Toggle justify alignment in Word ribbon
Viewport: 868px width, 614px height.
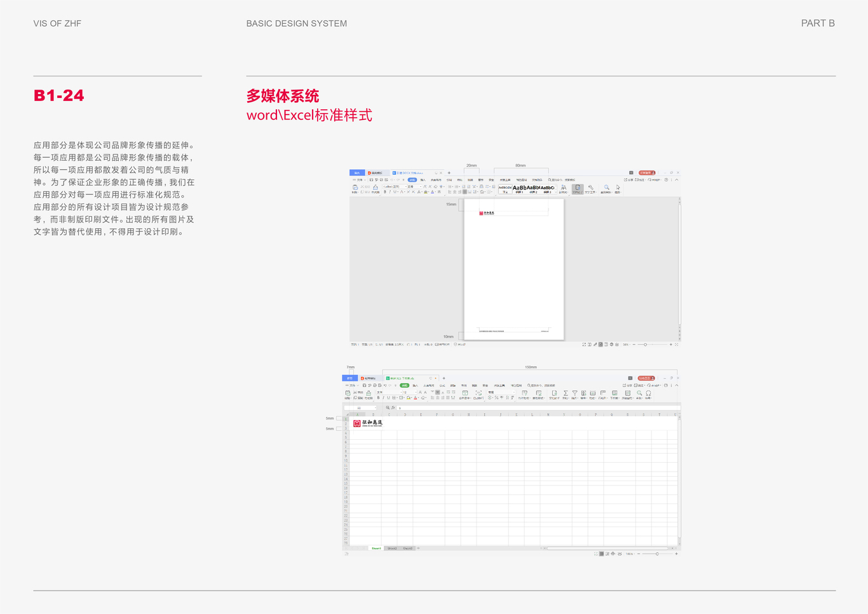click(465, 192)
